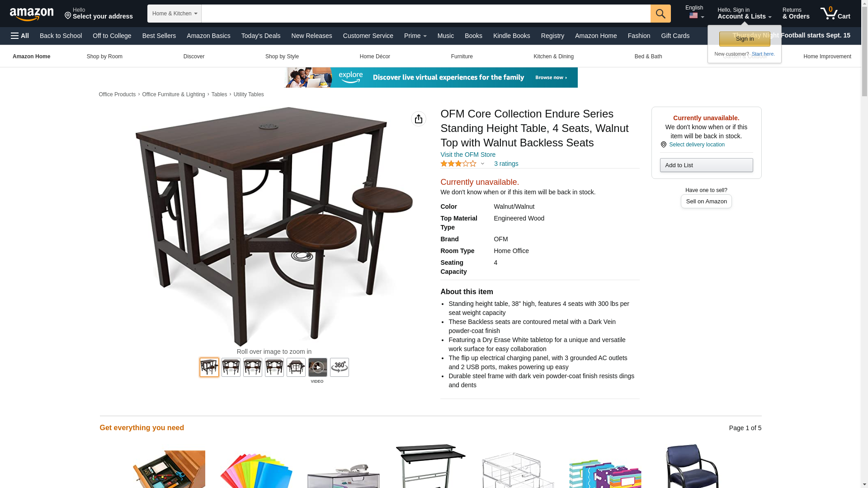Open the 360 degree view thumbnail
Viewport: 868px width, 488px height.
pos(340,367)
